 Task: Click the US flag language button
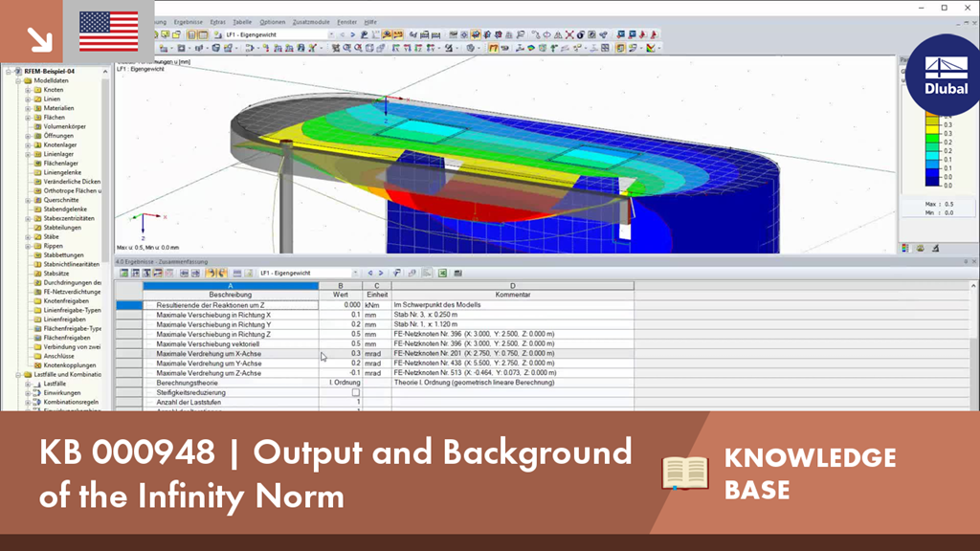(x=109, y=32)
